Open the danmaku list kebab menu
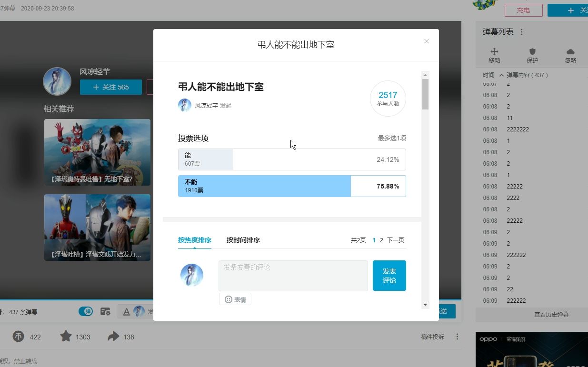Viewport: 588px width, 367px height. pyautogui.click(x=521, y=32)
